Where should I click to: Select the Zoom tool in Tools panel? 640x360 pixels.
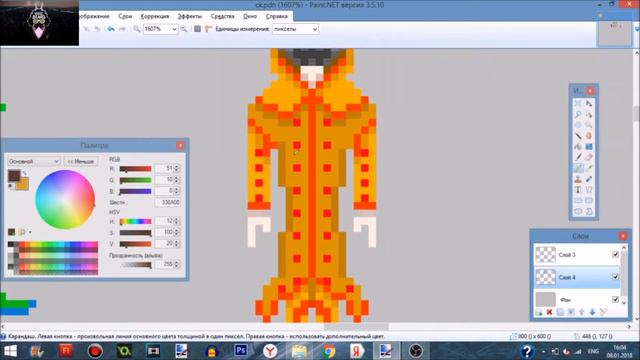coord(589,125)
